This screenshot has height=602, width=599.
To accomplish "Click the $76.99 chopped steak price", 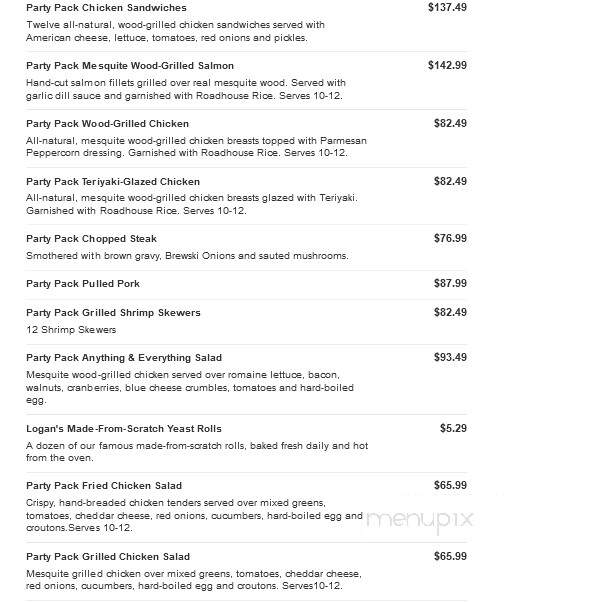I will (450, 238).
